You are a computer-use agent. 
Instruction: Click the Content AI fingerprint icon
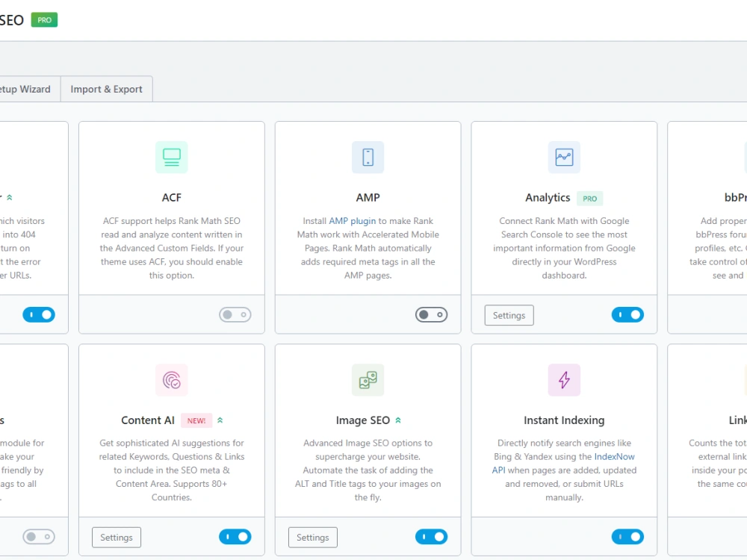point(172,380)
